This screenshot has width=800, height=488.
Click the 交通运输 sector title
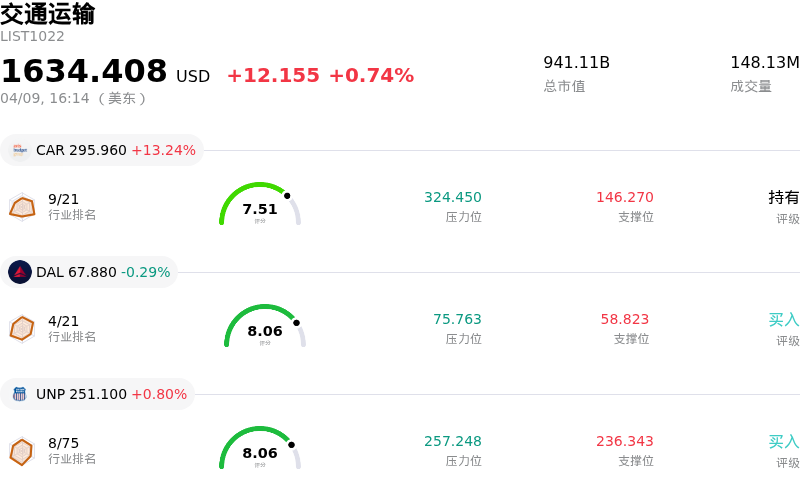(x=48, y=14)
